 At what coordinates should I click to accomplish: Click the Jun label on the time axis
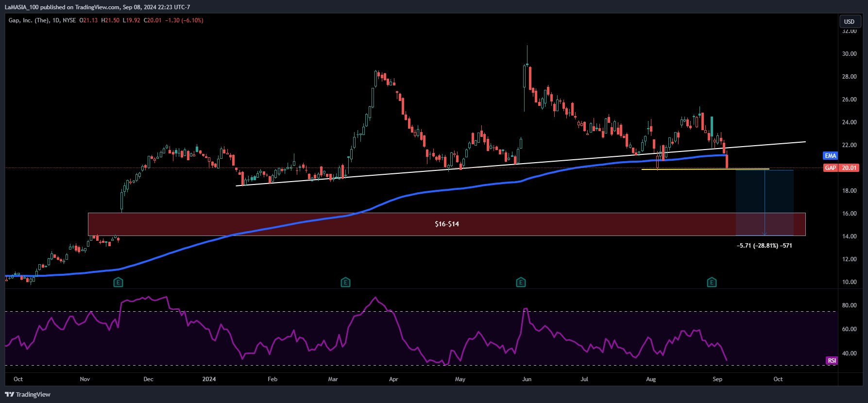[527, 379]
